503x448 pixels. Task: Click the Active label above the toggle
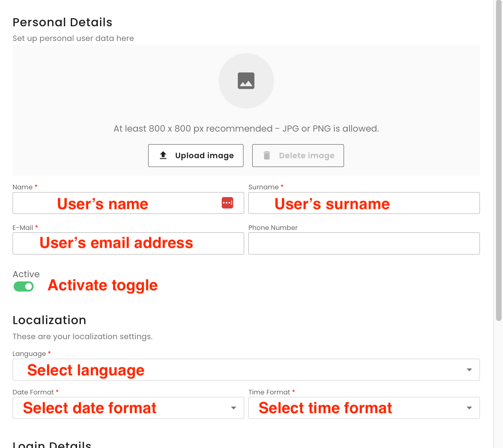[26, 274]
